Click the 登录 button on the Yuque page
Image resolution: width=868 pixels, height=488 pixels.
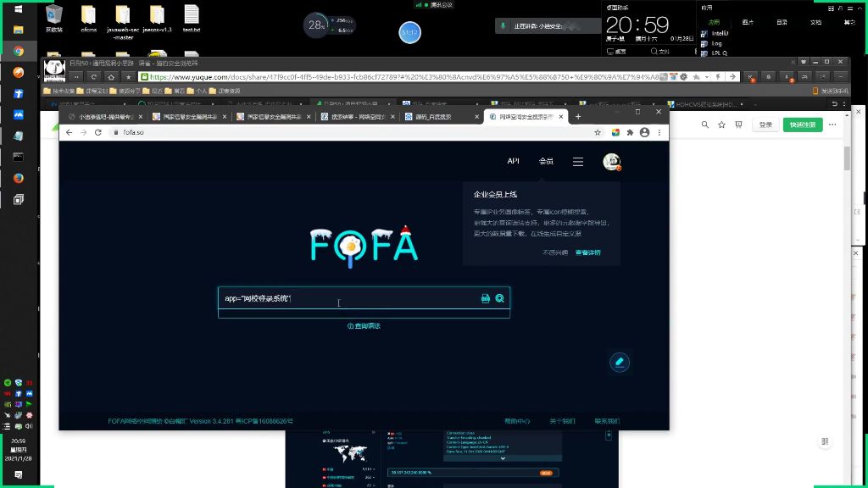(x=765, y=125)
